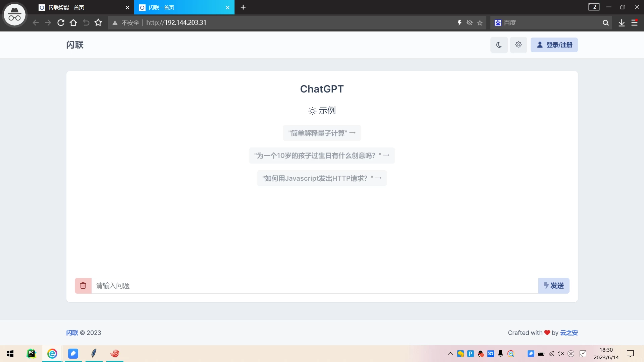Click the magnifier search icon

click(606, 23)
